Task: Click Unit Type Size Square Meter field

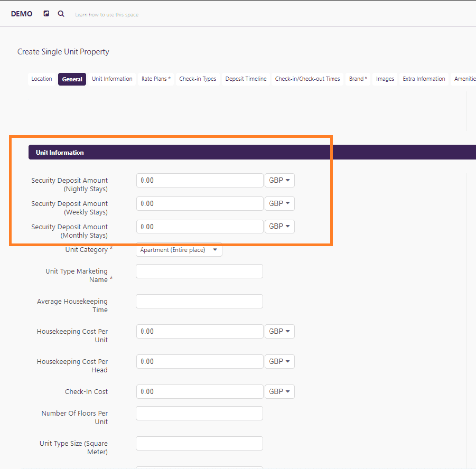Action: tap(200, 443)
